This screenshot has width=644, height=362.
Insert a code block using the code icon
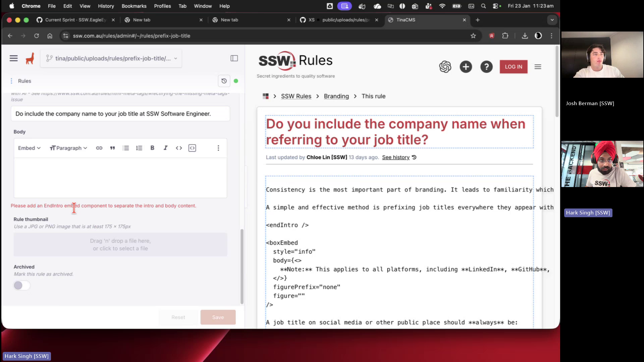179,148
